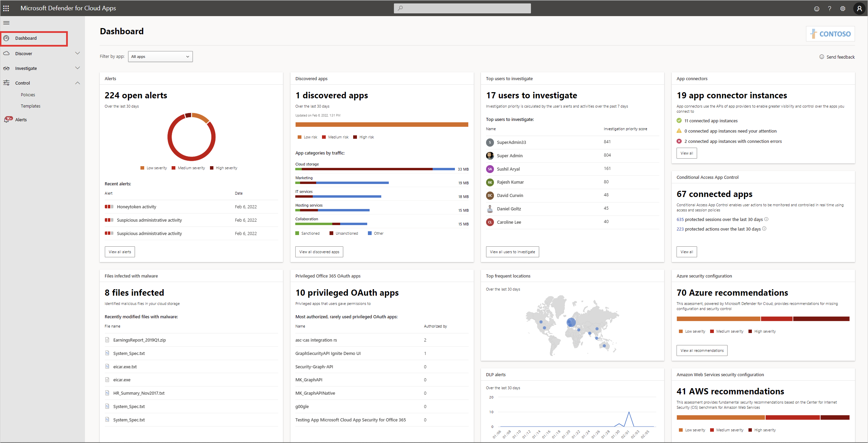Click the CONTOSO logo
This screenshot has width=868, height=443.
pos(830,34)
